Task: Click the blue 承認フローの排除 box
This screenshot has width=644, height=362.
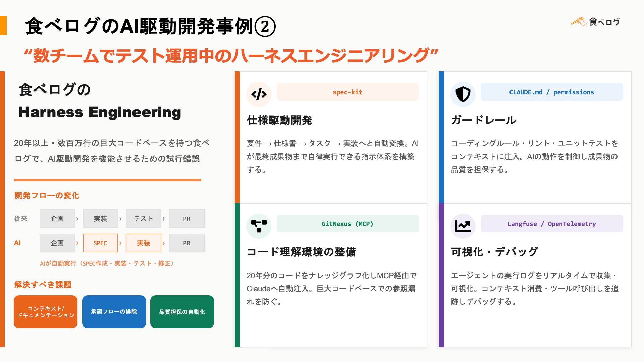Action: click(114, 312)
